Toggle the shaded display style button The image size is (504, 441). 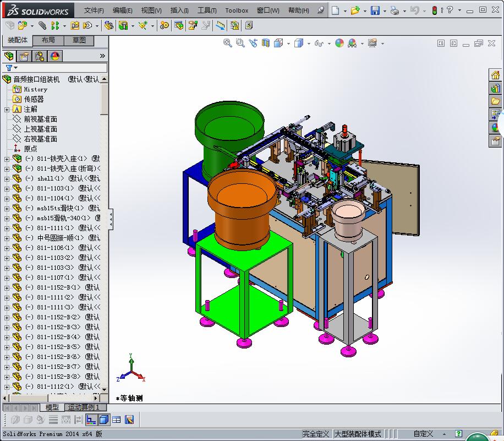coord(104,420)
